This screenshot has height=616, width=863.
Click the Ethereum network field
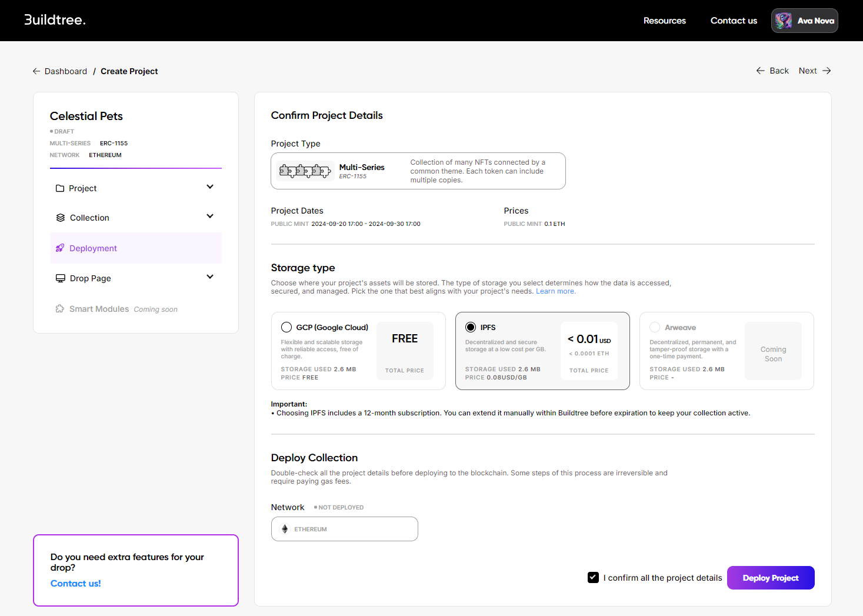point(344,529)
